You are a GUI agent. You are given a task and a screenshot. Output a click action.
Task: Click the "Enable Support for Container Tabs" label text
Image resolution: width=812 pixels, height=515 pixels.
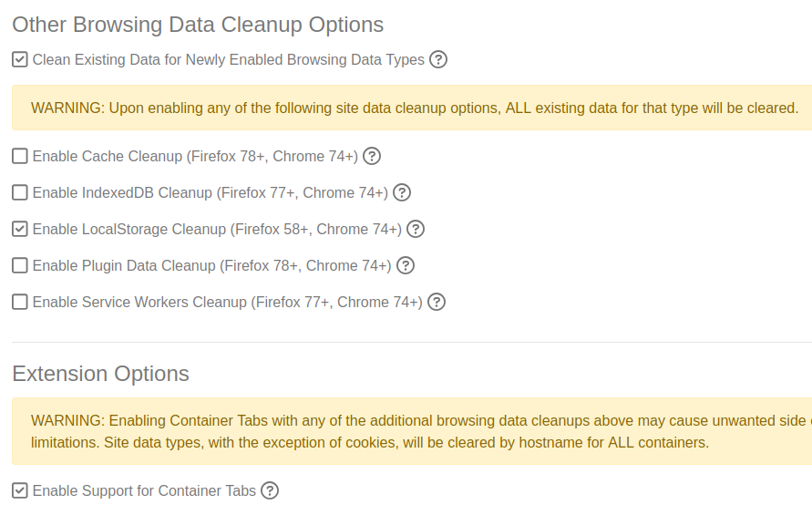click(144, 490)
